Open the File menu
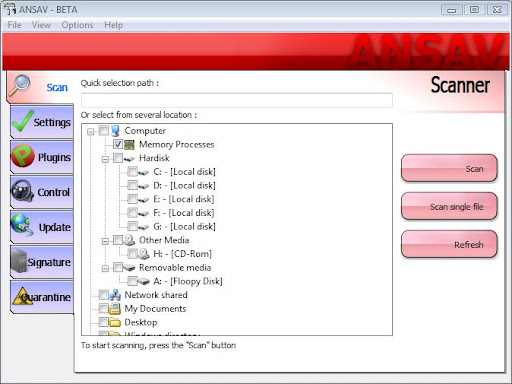Viewport: 512px width, 384px height. (14, 25)
